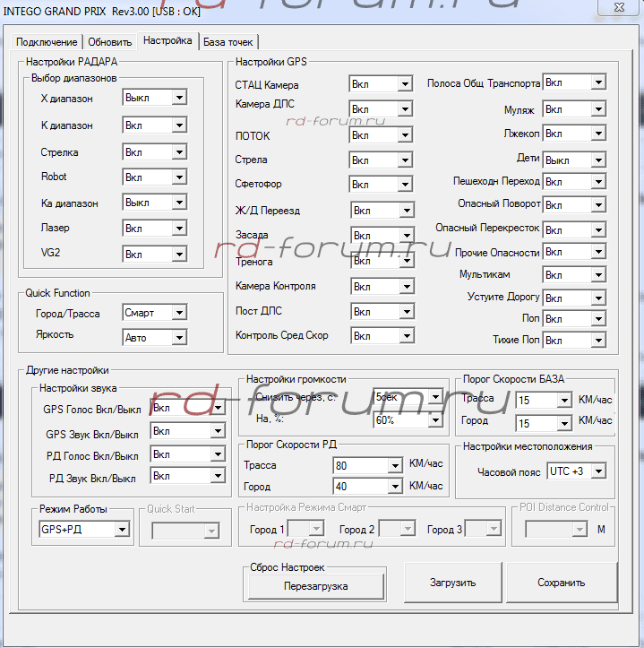Click the Сохранить button
This screenshot has width=644, height=648.
562,583
